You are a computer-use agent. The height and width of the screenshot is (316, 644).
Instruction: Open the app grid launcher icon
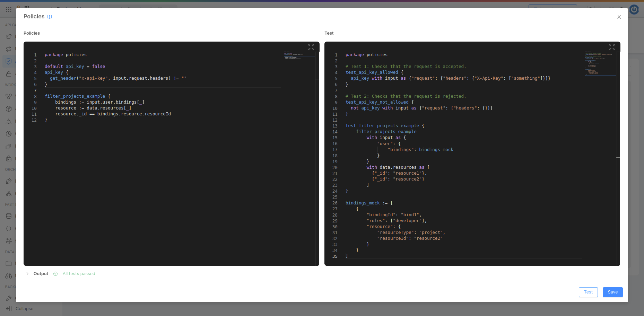pos(9,10)
